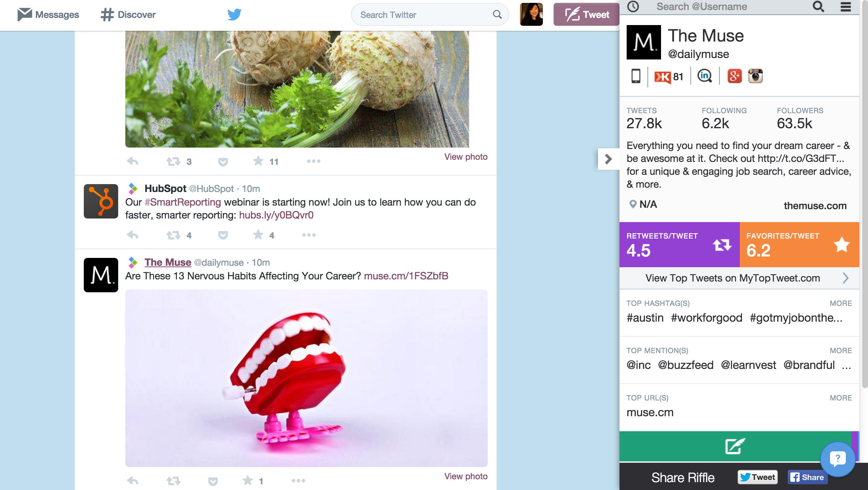This screenshot has width=868, height=490.
Task: Click the Twitter bird logo
Action: click(x=235, y=15)
